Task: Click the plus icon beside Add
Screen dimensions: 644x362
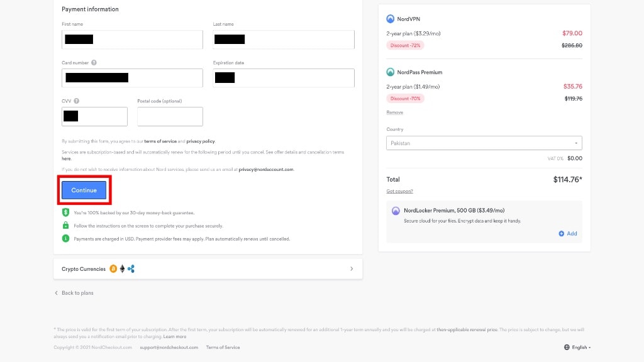Action: (562, 234)
